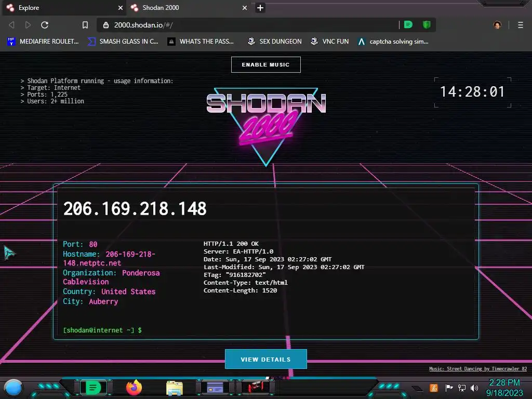Screen dimensions: 532x399
Task: Open the Music: Street Dancing by Timecrawler 82 link
Action: point(478,369)
